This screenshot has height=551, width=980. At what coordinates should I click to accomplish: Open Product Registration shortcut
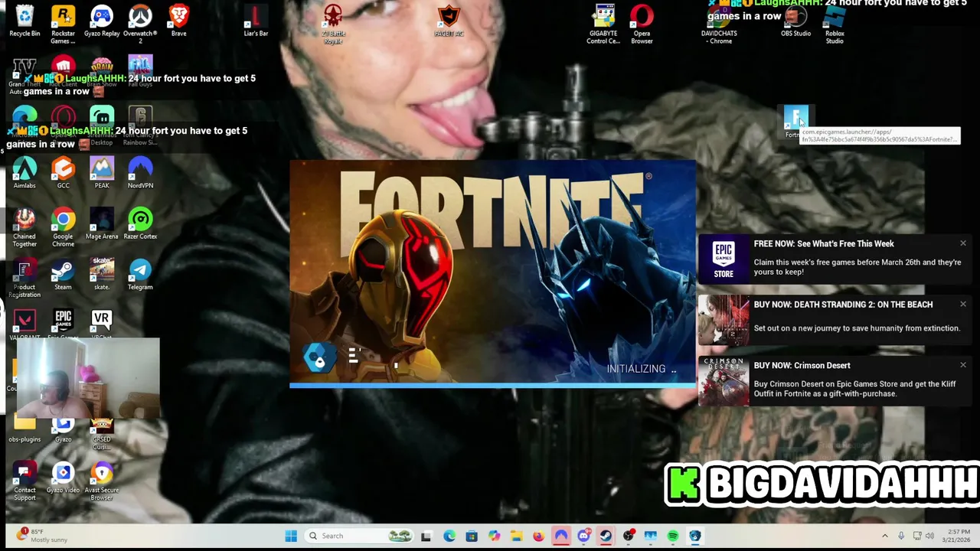coord(24,279)
